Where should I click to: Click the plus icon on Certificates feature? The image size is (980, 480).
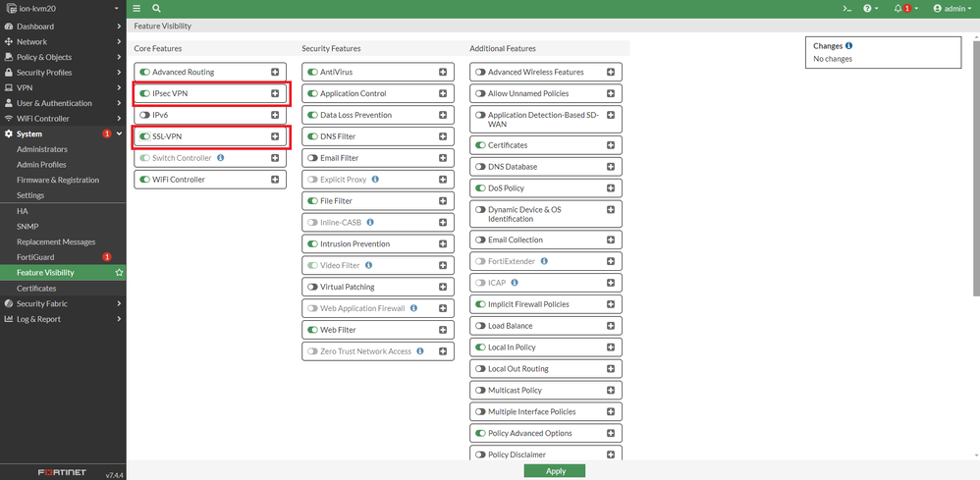tap(611, 145)
